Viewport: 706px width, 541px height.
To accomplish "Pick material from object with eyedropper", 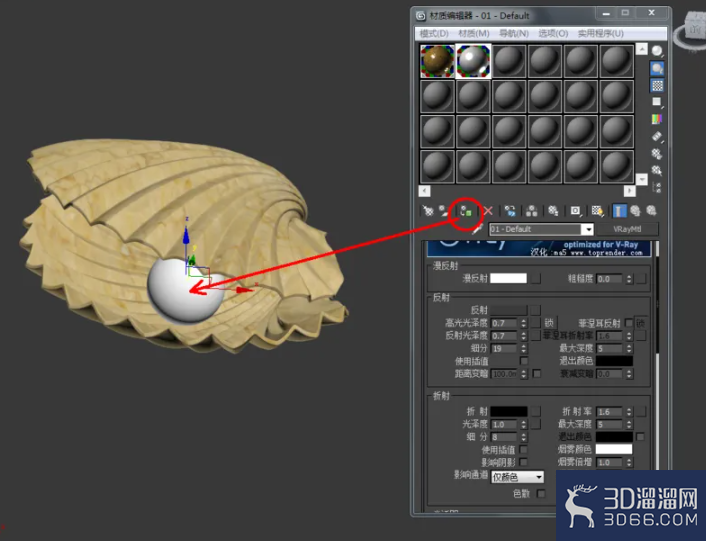I will click(x=477, y=229).
